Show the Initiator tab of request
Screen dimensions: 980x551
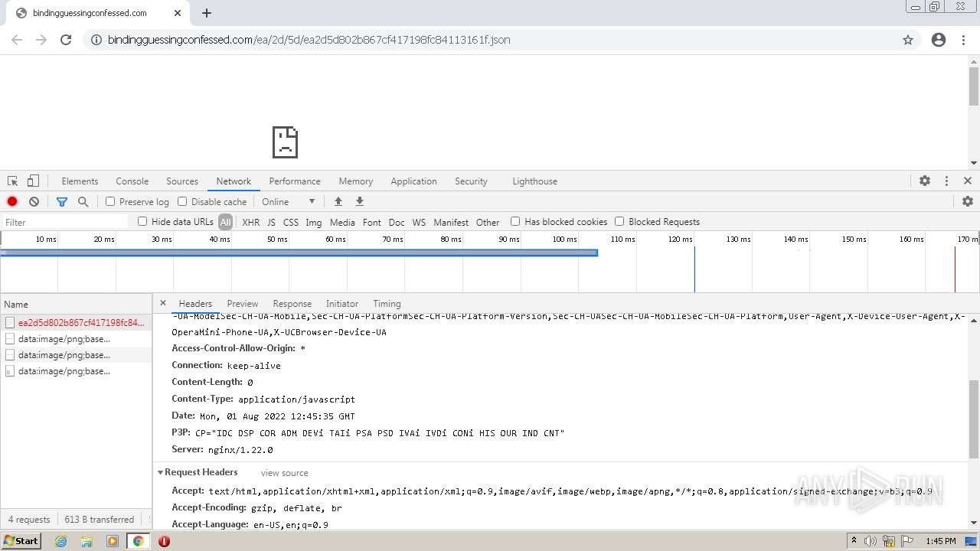coord(341,304)
